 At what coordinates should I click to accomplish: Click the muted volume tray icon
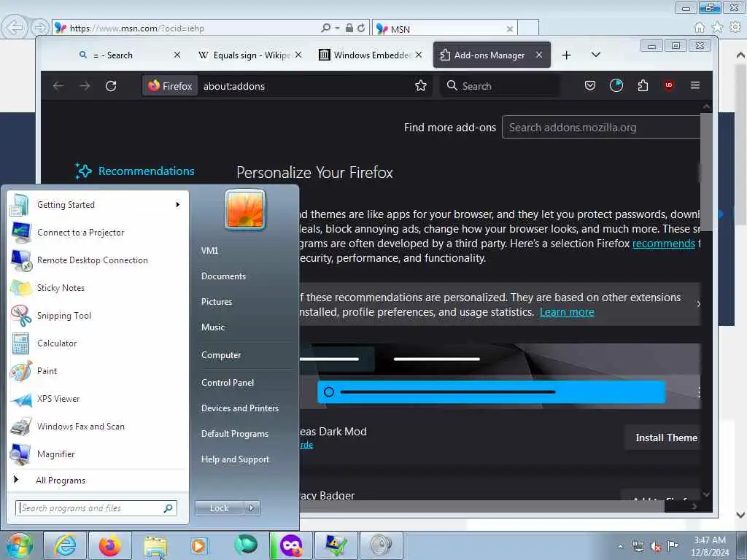click(656, 546)
